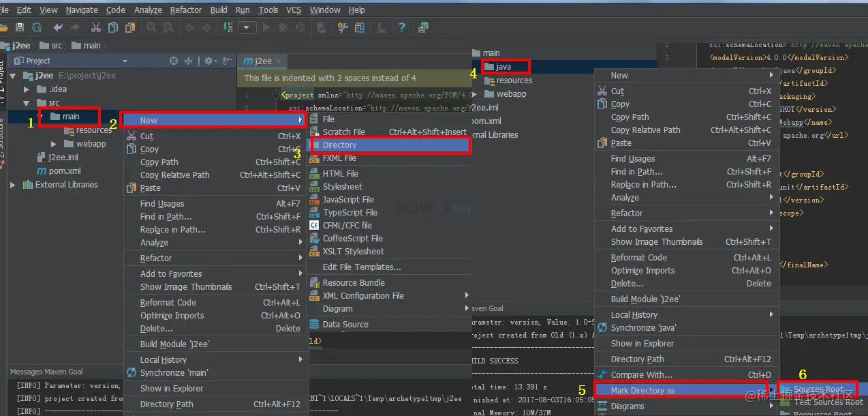Open the Project Structure toolbar icon
Viewport: 868px width, 416px height.
coord(360,27)
